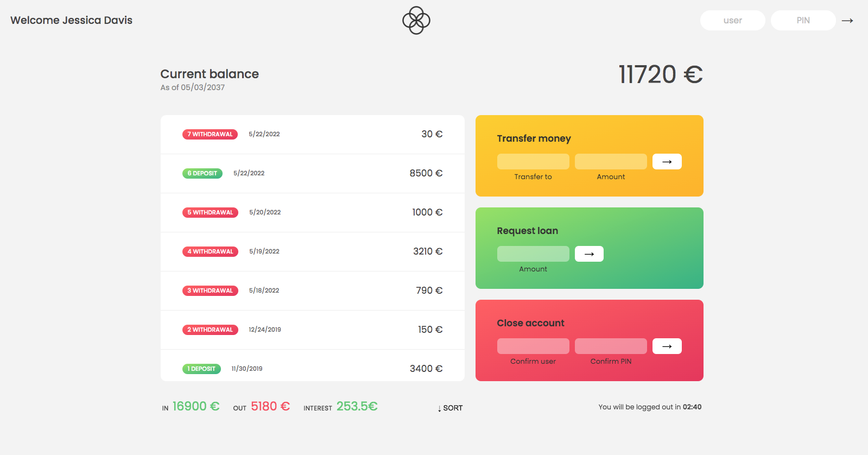The image size is (868, 455).
Task: Click the As of 05/03/2037 date
Action: click(193, 87)
